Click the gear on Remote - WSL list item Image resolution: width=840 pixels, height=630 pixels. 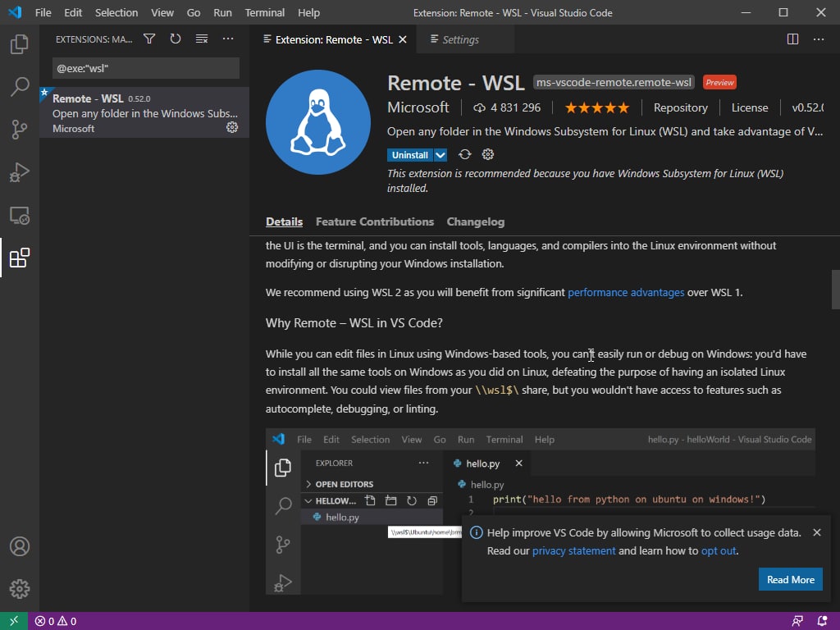click(x=232, y=127)
